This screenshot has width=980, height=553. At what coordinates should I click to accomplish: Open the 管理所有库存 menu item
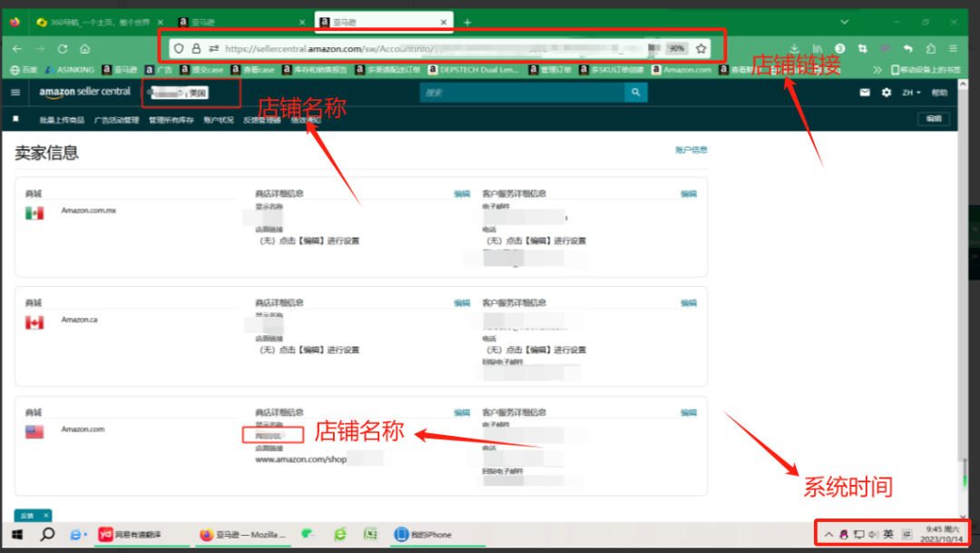tap(171, 120)
